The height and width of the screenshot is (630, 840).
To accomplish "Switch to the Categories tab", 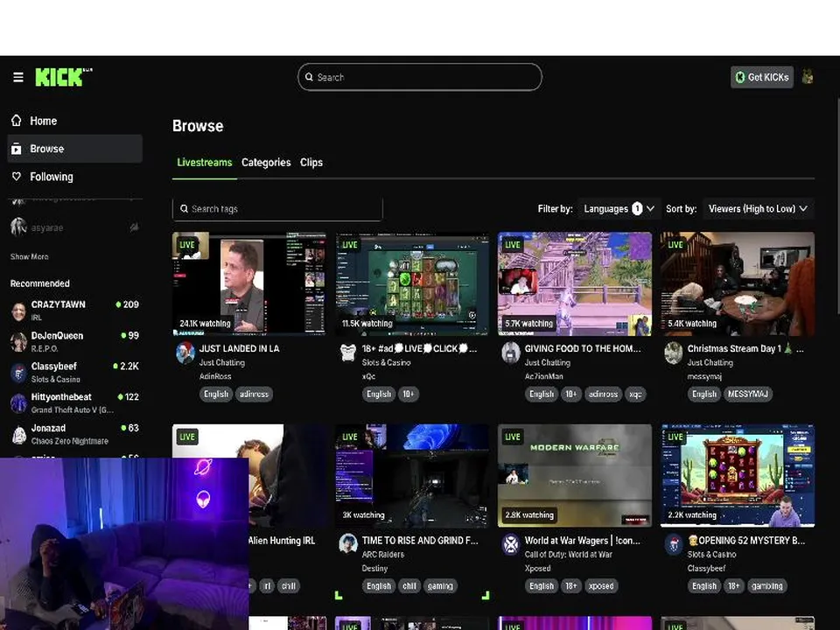I will click(266, 163).
